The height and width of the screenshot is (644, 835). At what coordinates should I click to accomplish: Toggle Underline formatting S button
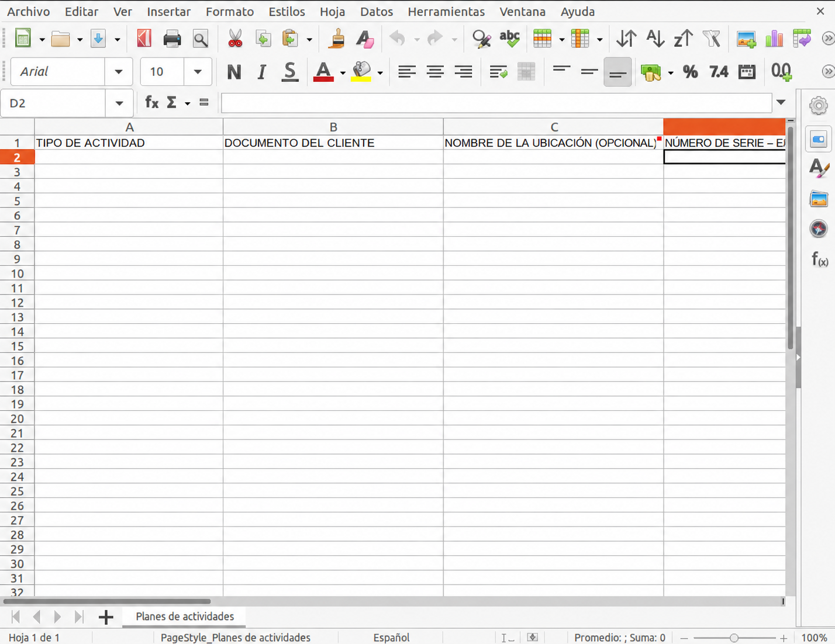coord(289,72)
